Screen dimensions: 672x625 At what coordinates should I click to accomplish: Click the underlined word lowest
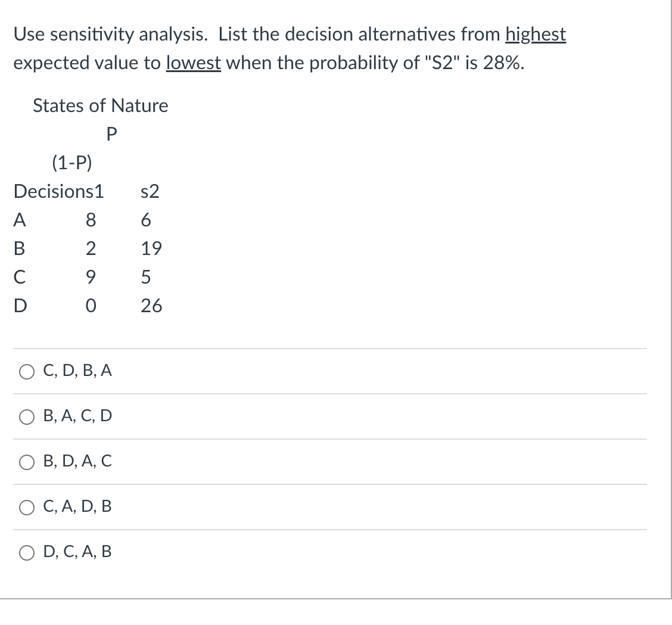pyautogui.click(x=194, y=63)
